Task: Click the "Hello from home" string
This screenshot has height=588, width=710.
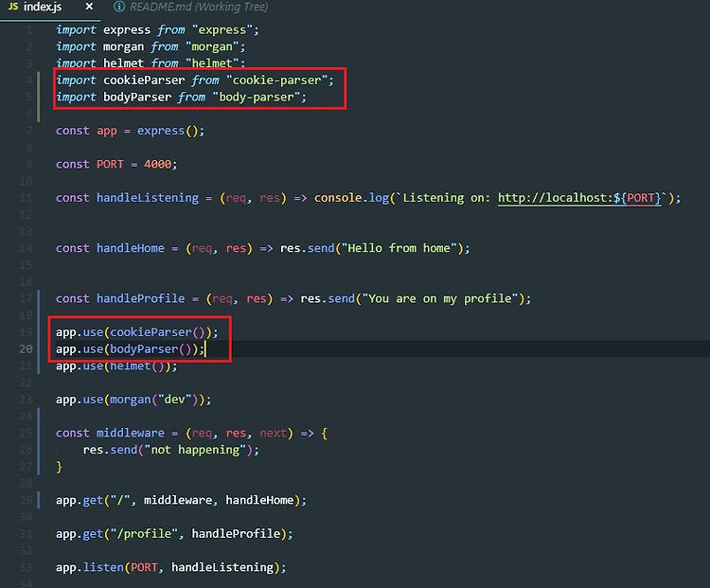Action: [x=399, y=248]
